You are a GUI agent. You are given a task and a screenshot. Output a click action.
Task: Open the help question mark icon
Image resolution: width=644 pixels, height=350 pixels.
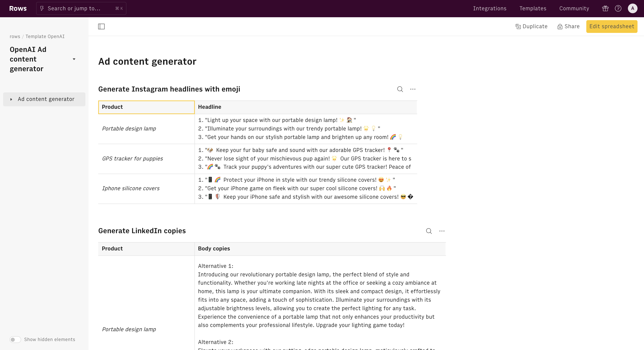coord(618,9)
